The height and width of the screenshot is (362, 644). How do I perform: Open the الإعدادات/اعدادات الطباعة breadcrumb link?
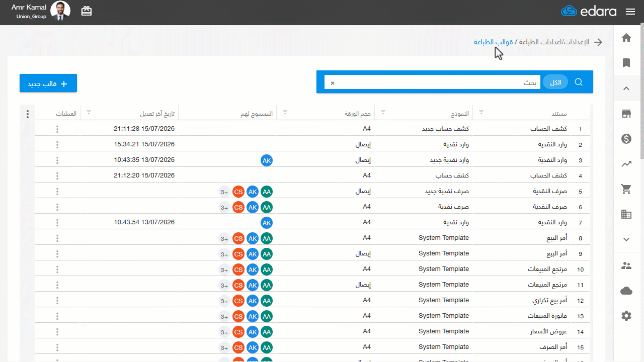(553, 42)
